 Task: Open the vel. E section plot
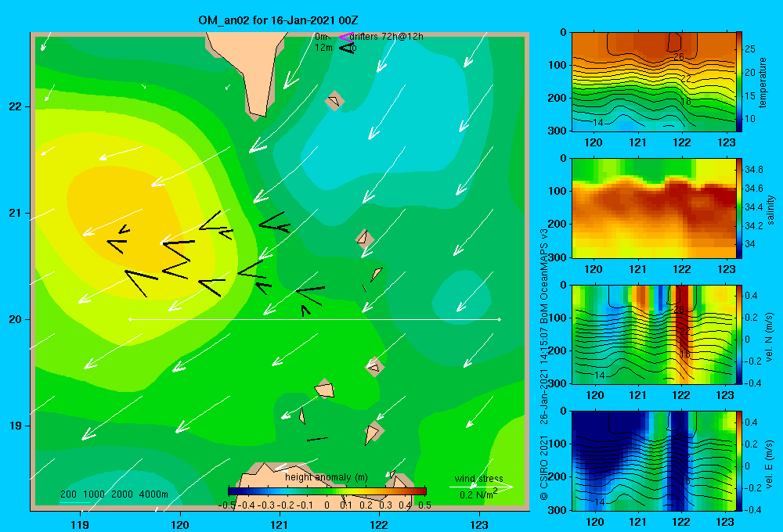pyautogui.click(x=654, y=461)
